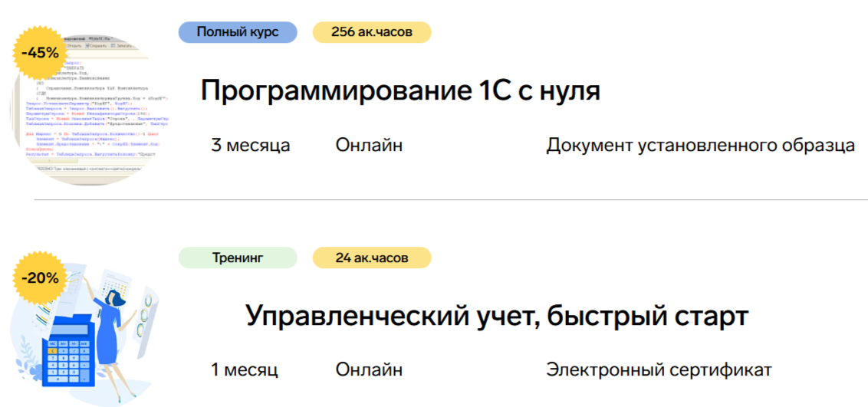Open the "Программирование 1С с нуля" course
The image size is (868, 407).
pos(399,90)
